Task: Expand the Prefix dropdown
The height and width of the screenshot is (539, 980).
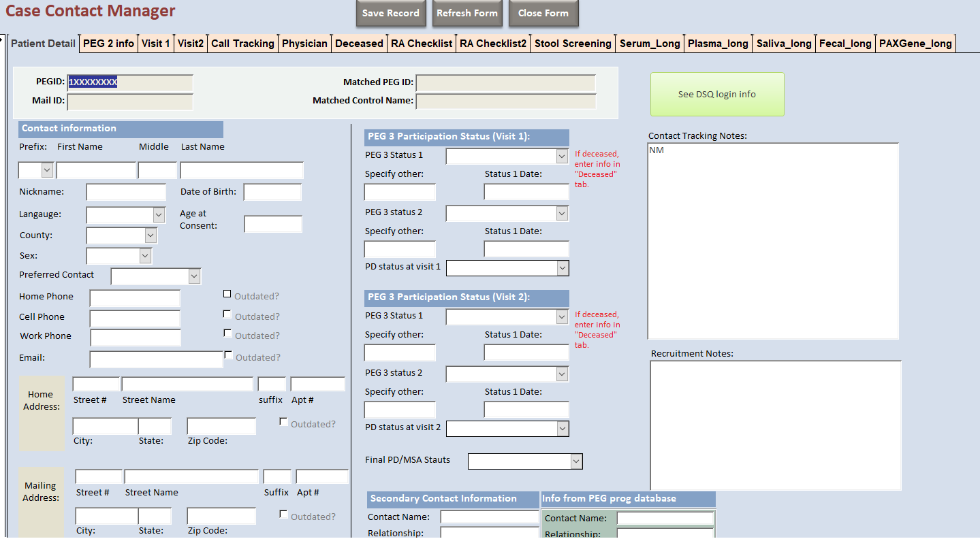Action: click(47, 170)
